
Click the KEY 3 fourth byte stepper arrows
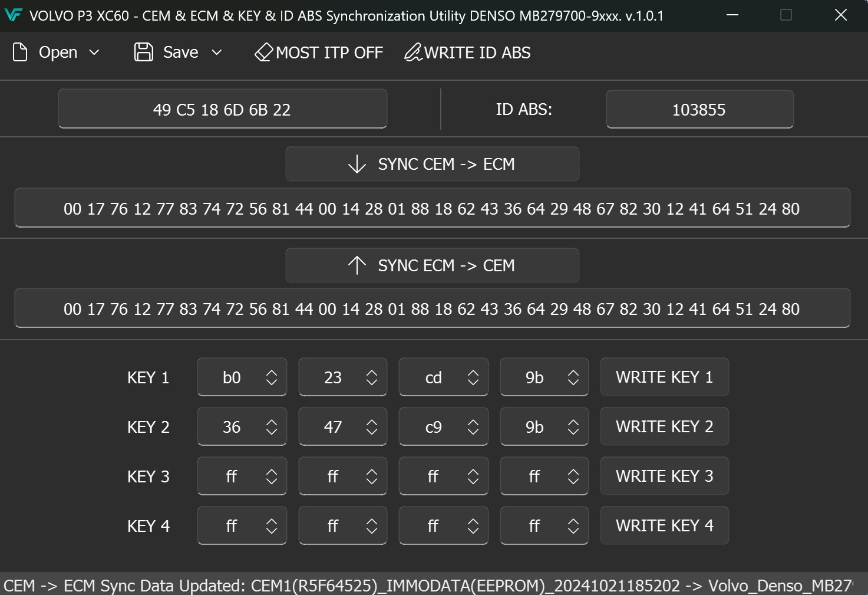click(x=573, y=476)
